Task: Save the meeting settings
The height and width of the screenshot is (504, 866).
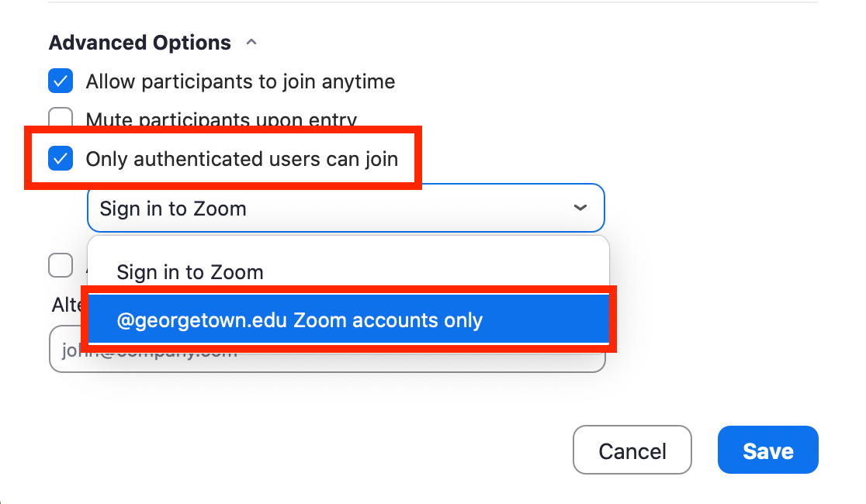Action: coord(767,450)
